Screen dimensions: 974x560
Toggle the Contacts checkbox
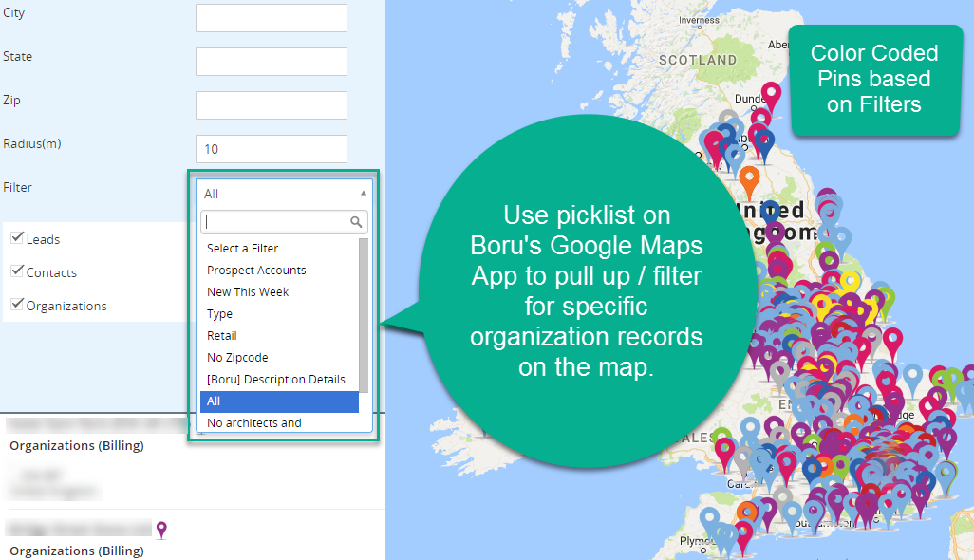click(16, 271)
